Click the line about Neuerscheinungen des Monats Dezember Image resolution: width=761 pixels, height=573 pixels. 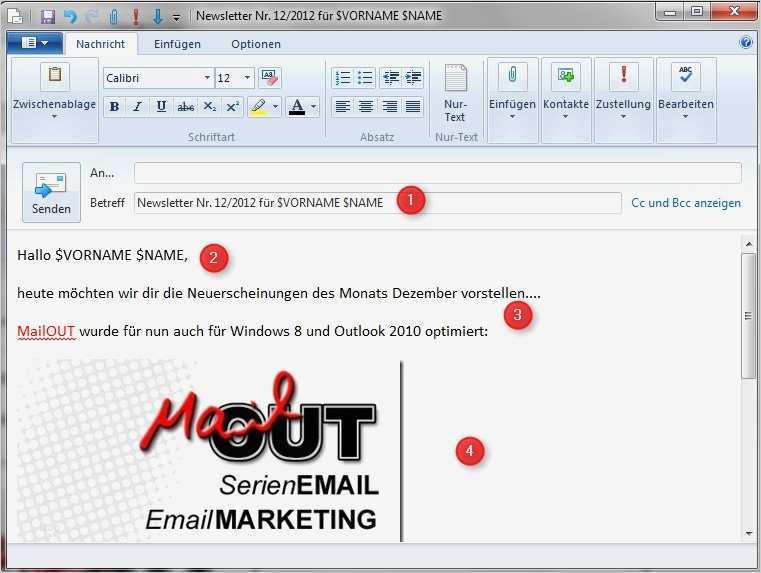tap(279, 293)
